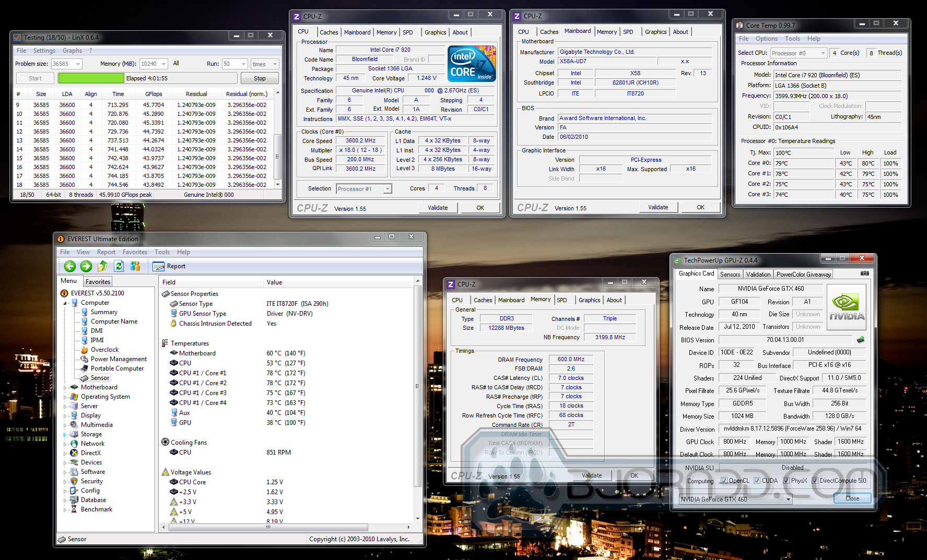927x560 pixels.
Task: Switch to the Sensors tab in GPU-Z
Action: coord(730,275)
